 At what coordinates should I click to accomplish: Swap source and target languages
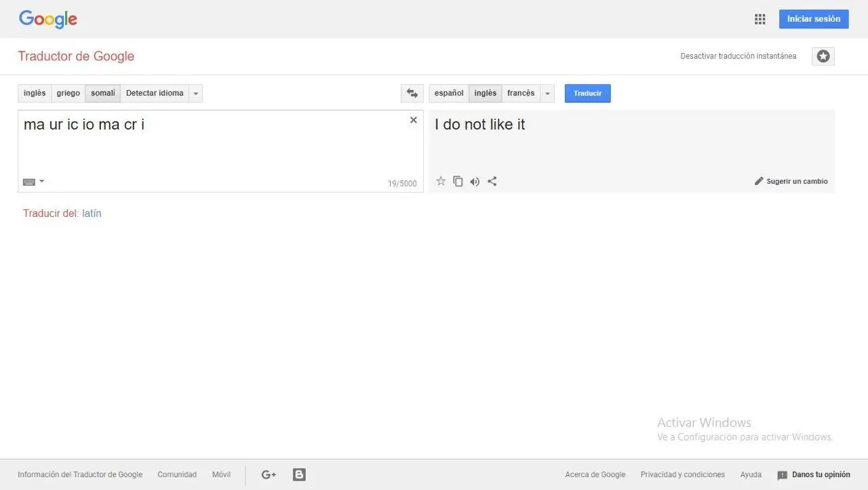tap(412, 94)
